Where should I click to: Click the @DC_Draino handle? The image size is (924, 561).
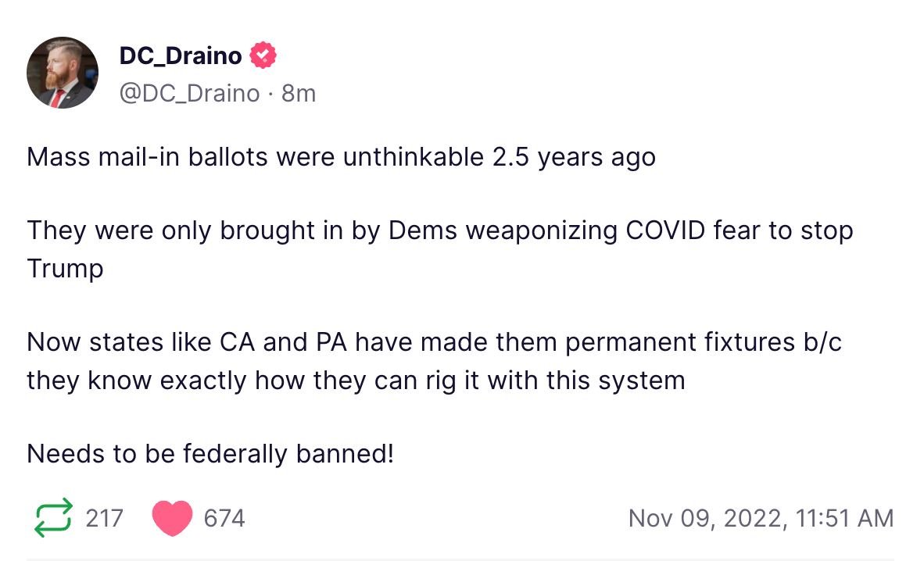pyautogui.click(x=189, y=93)
